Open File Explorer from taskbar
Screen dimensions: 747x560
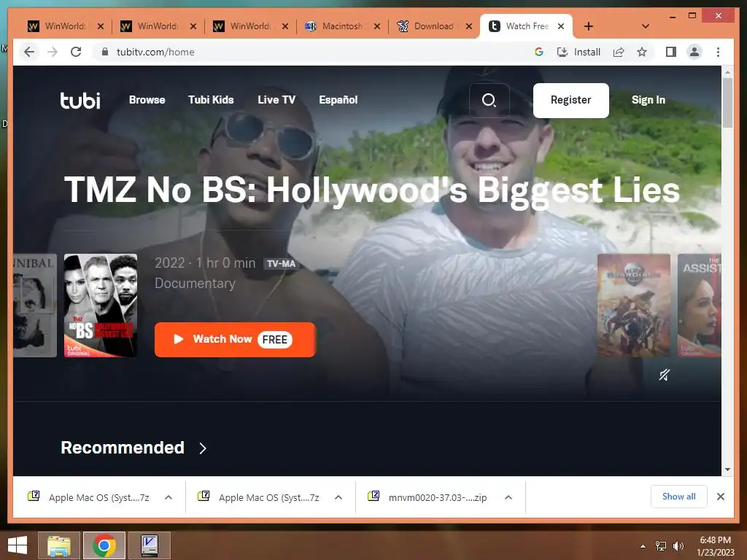[x=58, y=545]
